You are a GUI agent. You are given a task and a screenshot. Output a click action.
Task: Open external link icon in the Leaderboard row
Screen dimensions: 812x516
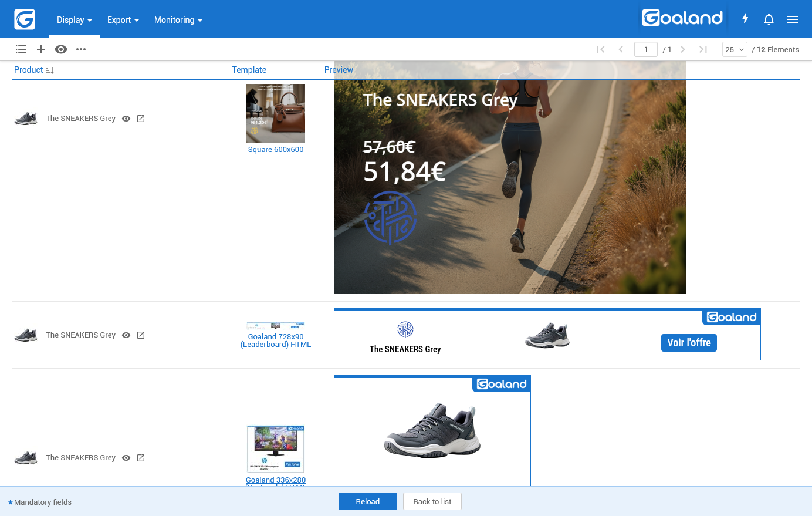tap(141, 335)
